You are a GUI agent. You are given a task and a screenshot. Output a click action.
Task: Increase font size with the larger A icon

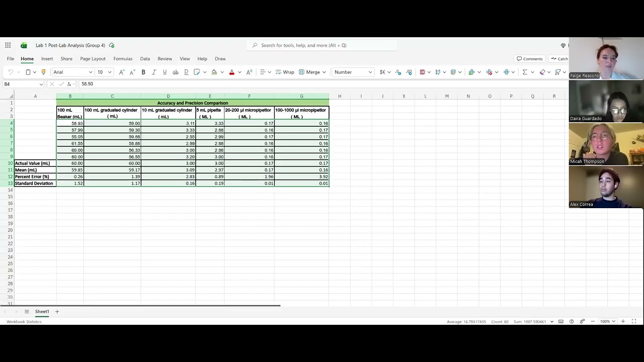pyautogui.click(x=121, y=72)
